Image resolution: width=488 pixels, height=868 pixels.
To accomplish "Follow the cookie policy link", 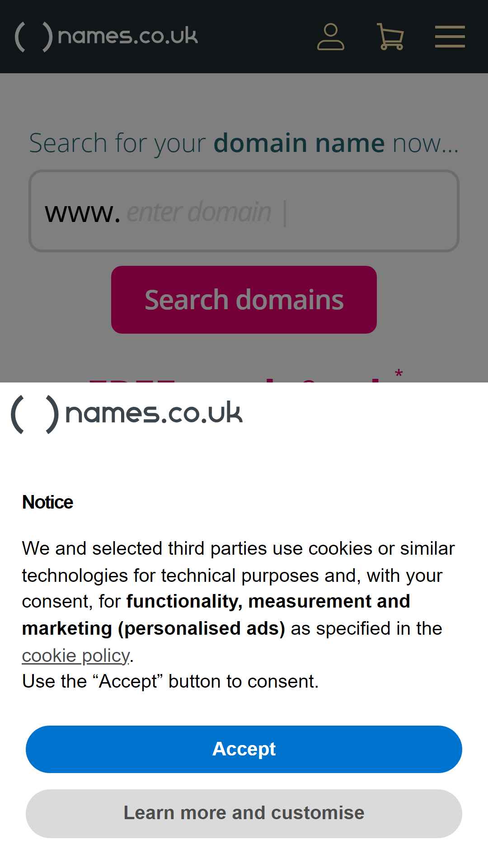I will [x=75, y=656].
